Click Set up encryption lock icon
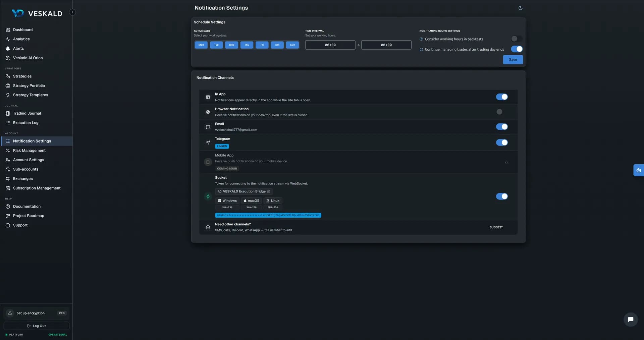The width and height of the screenshot is (644, 340). [10, 313]
